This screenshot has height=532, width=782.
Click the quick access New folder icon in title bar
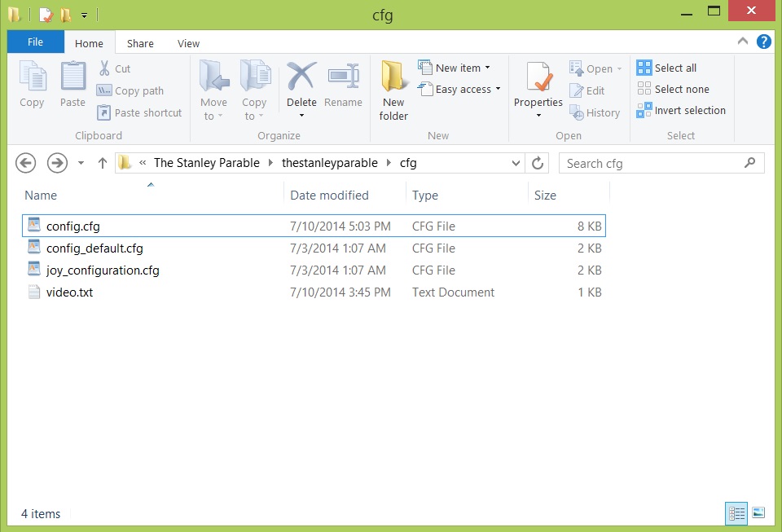coord(65,15)
